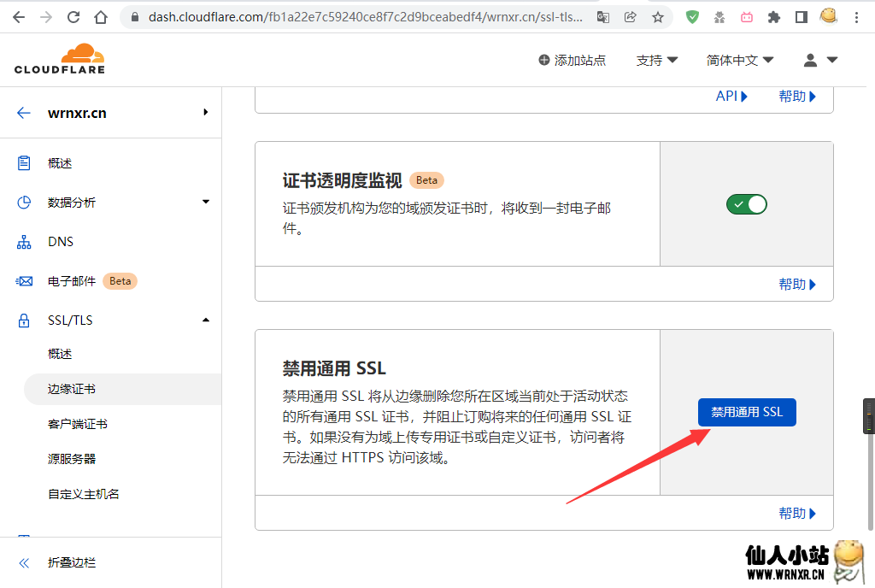Open the pink TV extension icon
Image resolution: width=875 pixels, height=588 pixels.
pos(747,17)
